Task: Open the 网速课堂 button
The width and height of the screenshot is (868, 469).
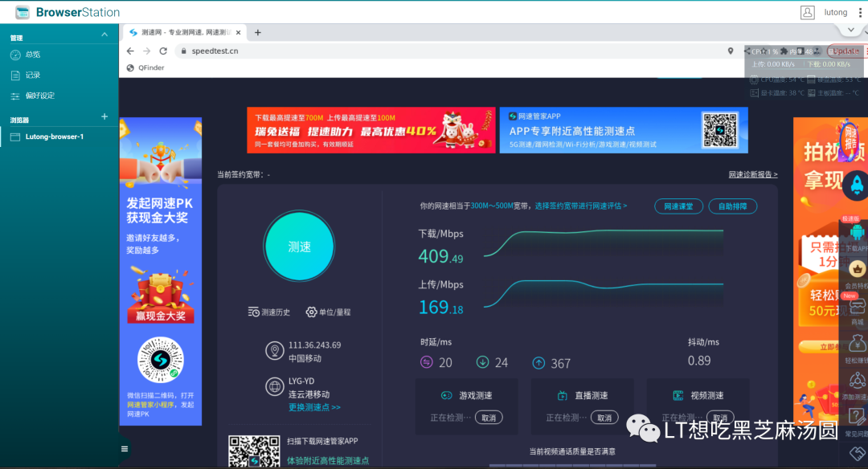Action: click(678, 206)
